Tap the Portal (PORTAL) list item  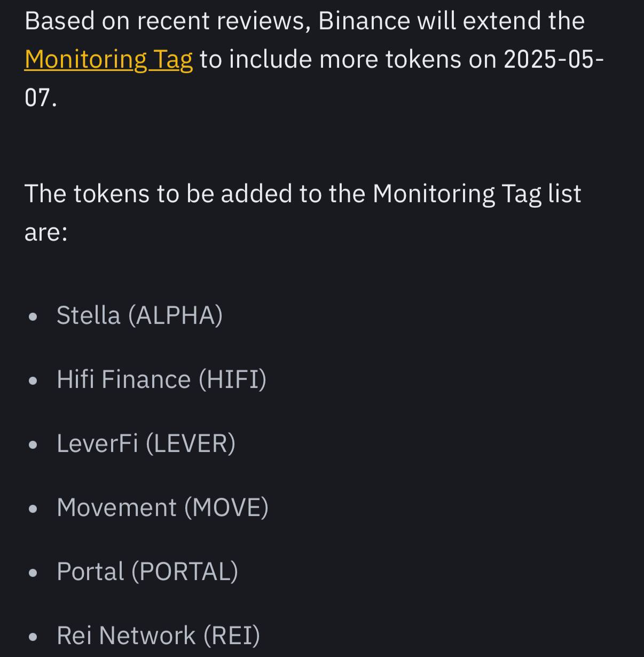147,572
